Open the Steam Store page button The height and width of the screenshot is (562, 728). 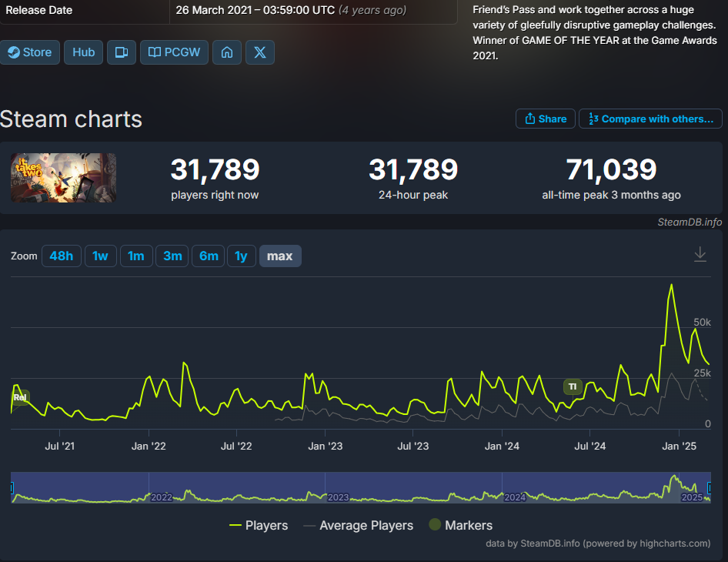[x=30, y=52]
